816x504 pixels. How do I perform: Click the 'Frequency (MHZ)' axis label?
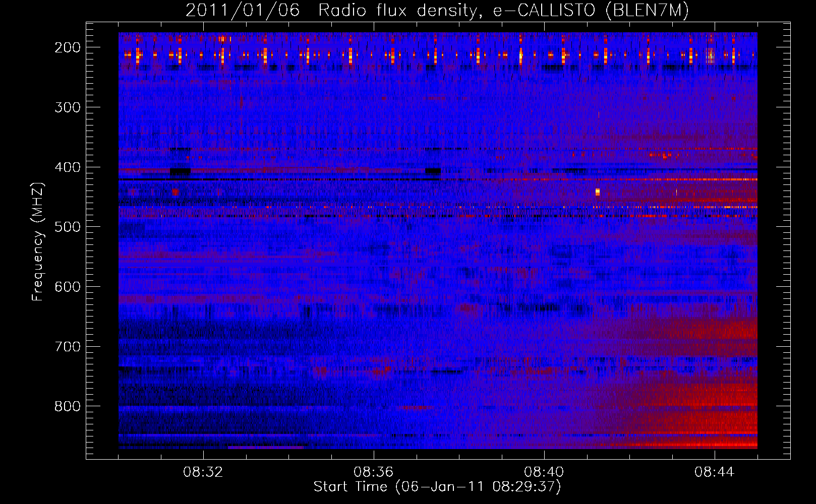[38, 242]
